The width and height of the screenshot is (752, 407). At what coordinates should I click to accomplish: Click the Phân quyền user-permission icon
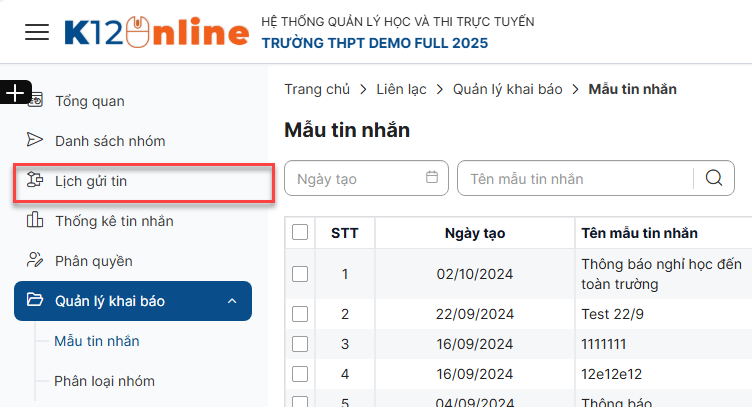click(x=36, y=261)
